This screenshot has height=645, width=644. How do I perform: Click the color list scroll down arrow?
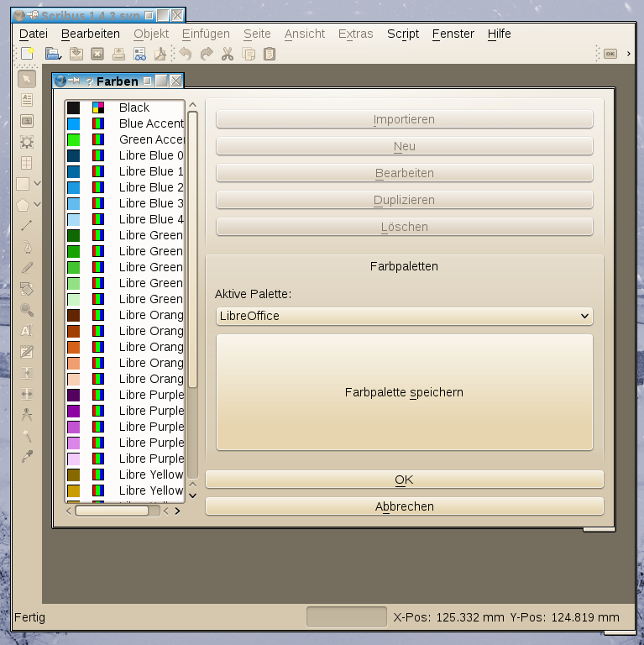tap(192, 495)
